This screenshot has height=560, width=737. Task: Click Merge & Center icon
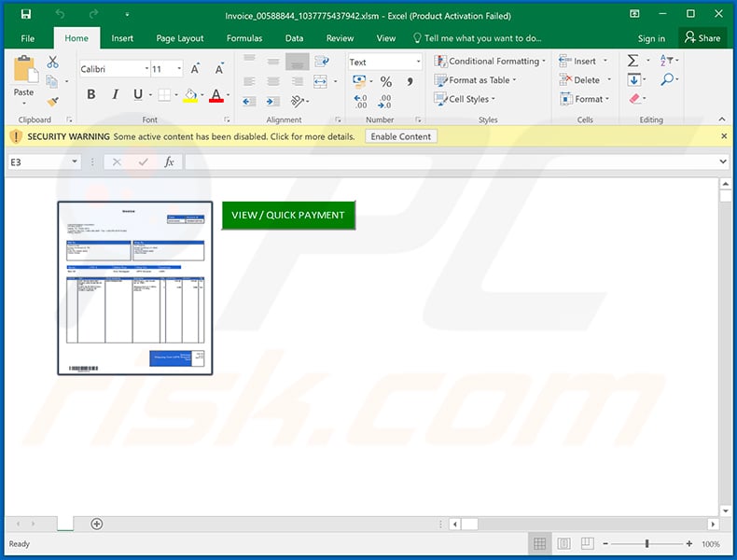tap(320, 81)
